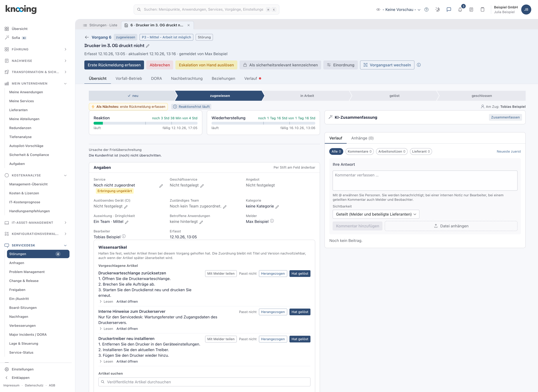Toggle dark mode moon icon

click(438, 10)
